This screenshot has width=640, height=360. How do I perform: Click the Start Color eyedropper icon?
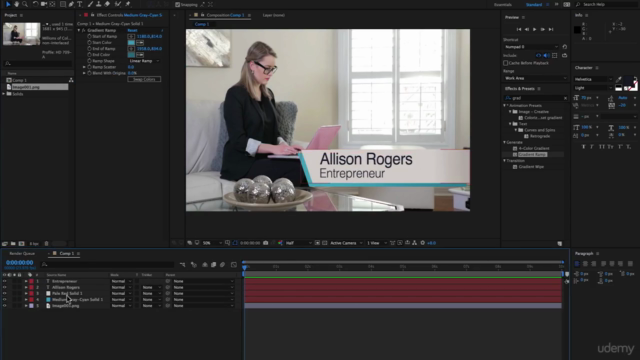pos(140,42)
